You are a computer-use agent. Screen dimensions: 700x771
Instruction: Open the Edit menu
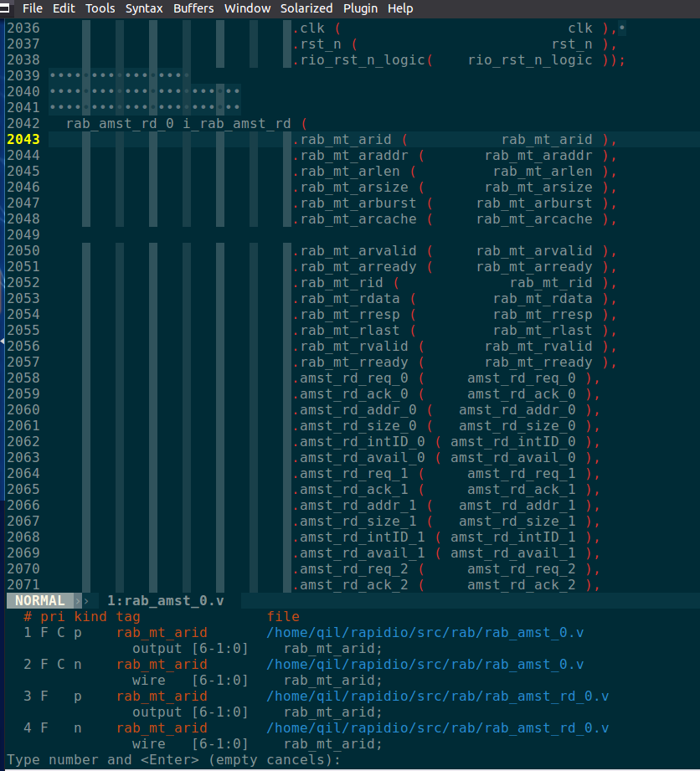pos(63,8)
